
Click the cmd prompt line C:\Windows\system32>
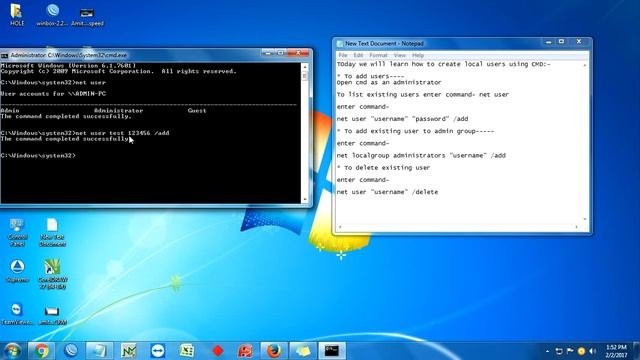click(x=38, y=156)
